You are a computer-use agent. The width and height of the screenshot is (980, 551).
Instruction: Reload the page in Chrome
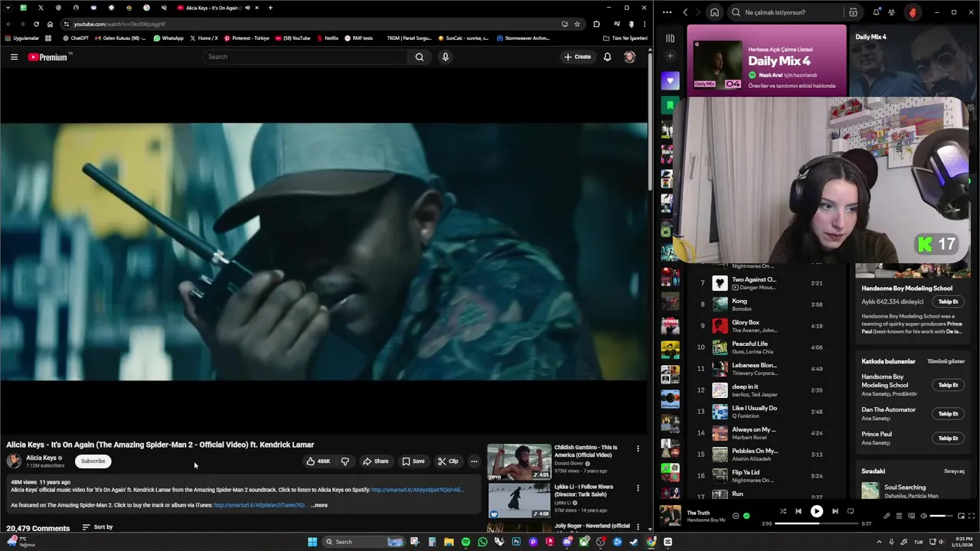(35, 24)
